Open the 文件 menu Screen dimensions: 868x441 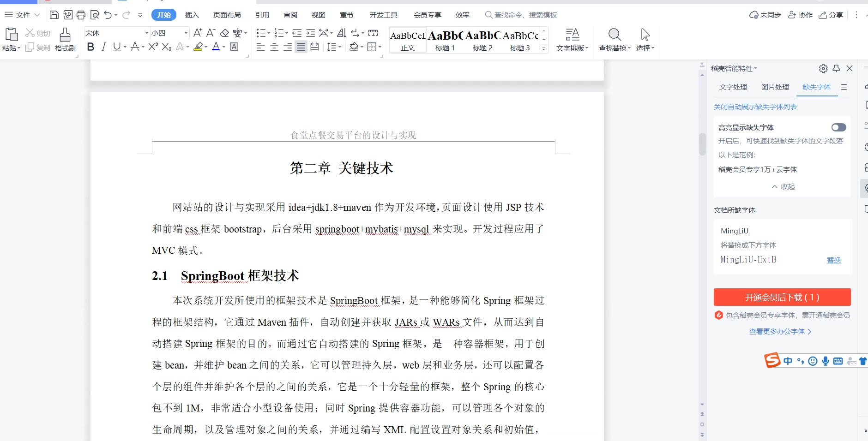22,15
